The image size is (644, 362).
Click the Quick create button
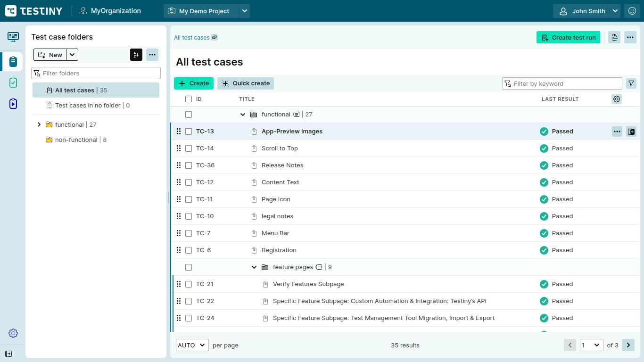tap(246, 83)
